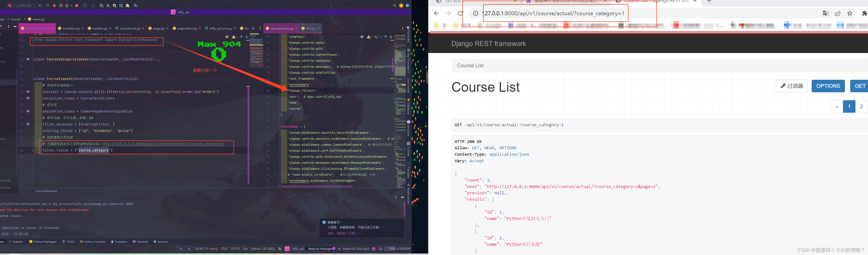The width and height of the screenshot is (868, 255).
Task: Open the Statistic tool window
Action: coord(16,241)
